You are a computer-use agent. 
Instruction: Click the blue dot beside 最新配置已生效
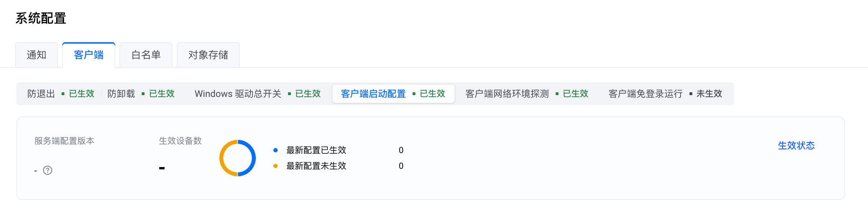pyautogui.click(x=275, y=150)
